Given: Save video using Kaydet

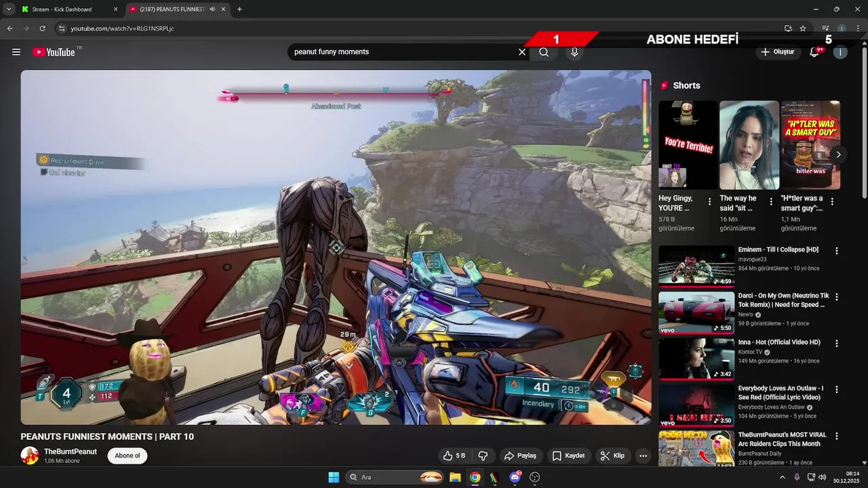Looking at the screenshot, I should point(568,456).
